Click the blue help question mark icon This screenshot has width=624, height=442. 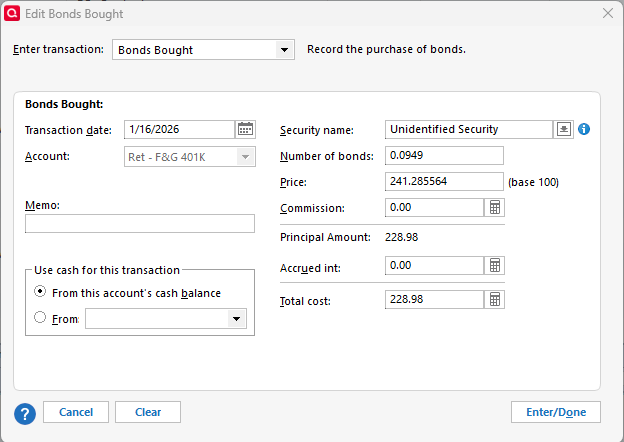click(26, 412)
